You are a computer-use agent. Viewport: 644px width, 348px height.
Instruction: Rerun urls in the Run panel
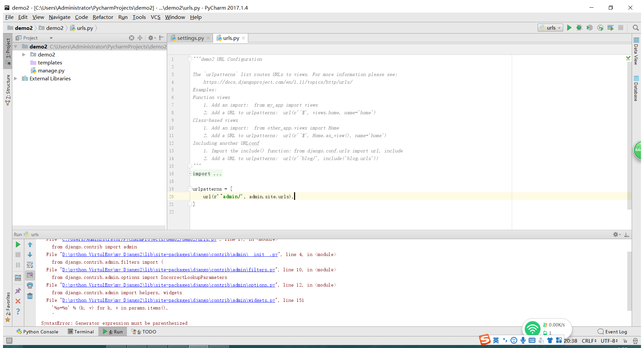coord(18,245)
